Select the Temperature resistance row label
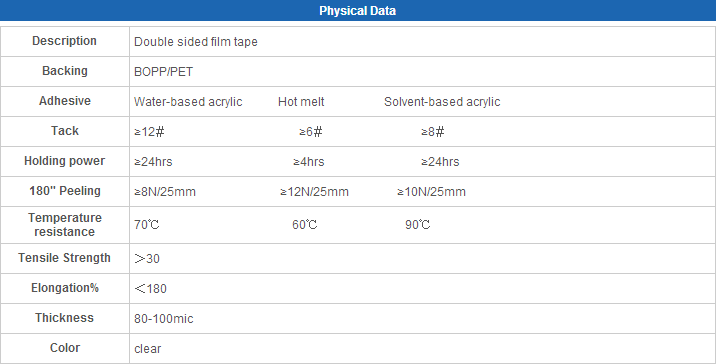Screen dimensions: 716x364 (64, 225)
